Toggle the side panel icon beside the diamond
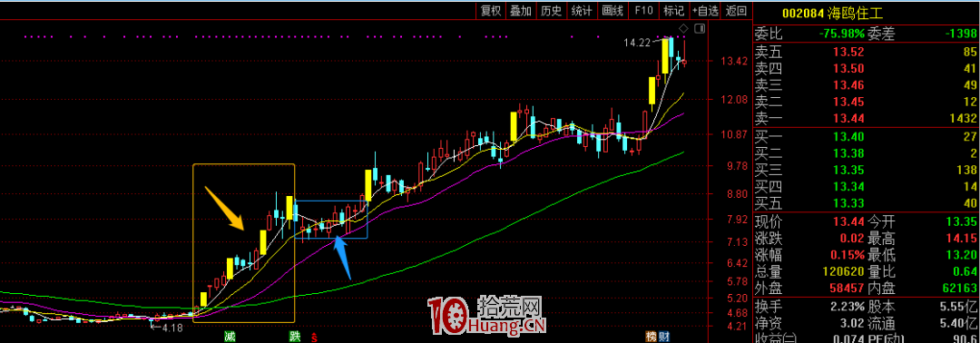Image resolution: width=980 pixels, height=343 pixels. pyautogui.click(x=700, y=28)
